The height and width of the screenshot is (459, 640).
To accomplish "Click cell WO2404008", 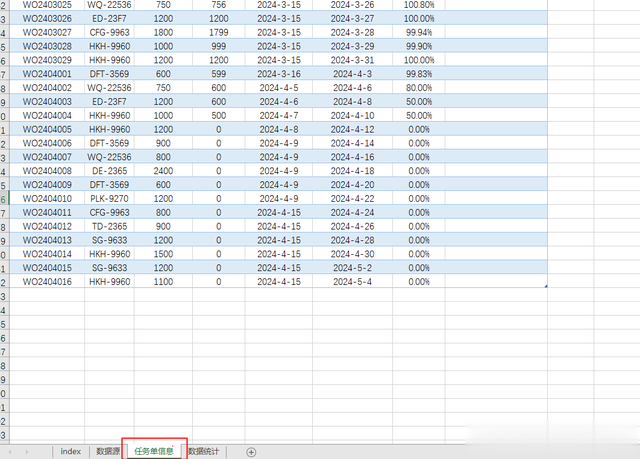I will click(47, 171).
